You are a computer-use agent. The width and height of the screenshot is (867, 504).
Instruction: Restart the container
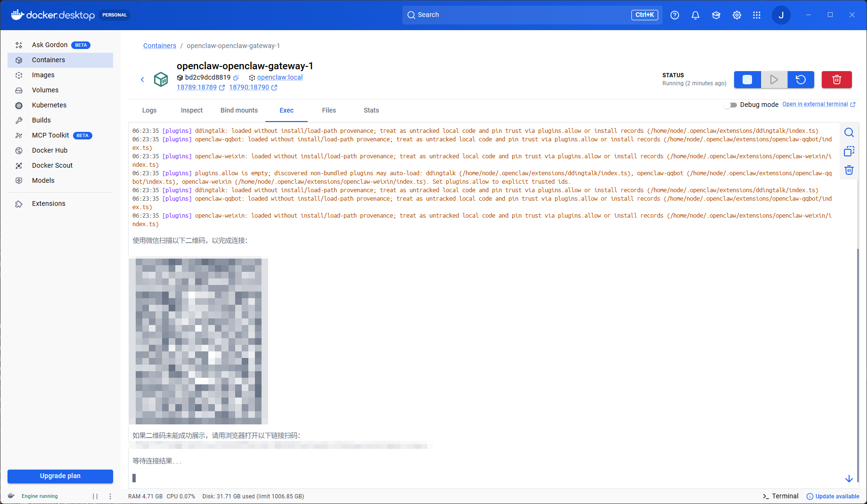(x=801, y=80)
